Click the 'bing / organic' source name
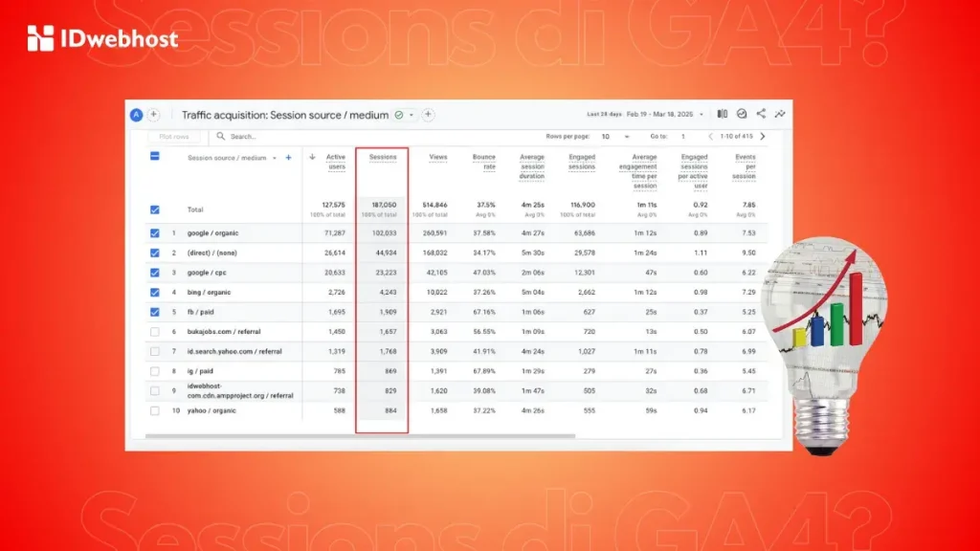The image size is (980, 551). (x=209, y=293)
